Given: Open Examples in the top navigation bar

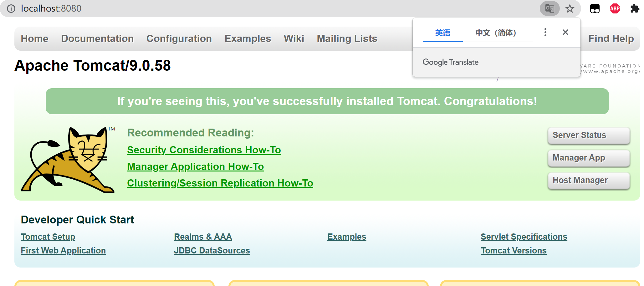Looking at the screenshot, I should point(248,38).
